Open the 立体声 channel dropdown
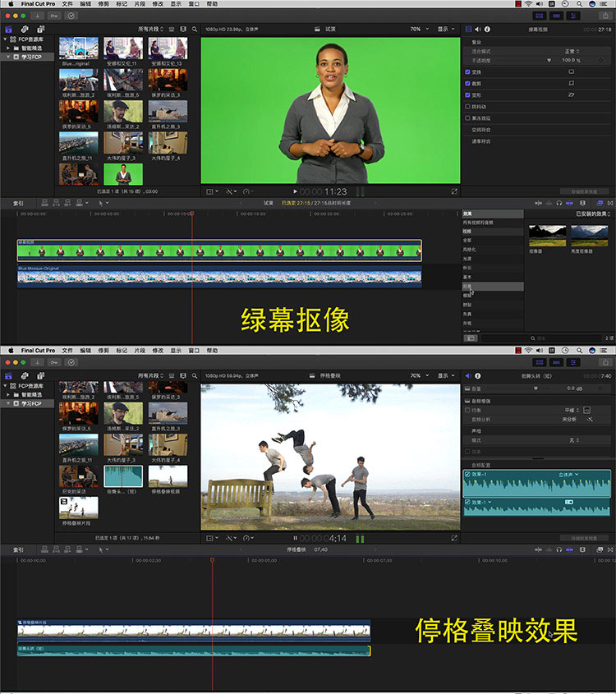 point(568,475)
